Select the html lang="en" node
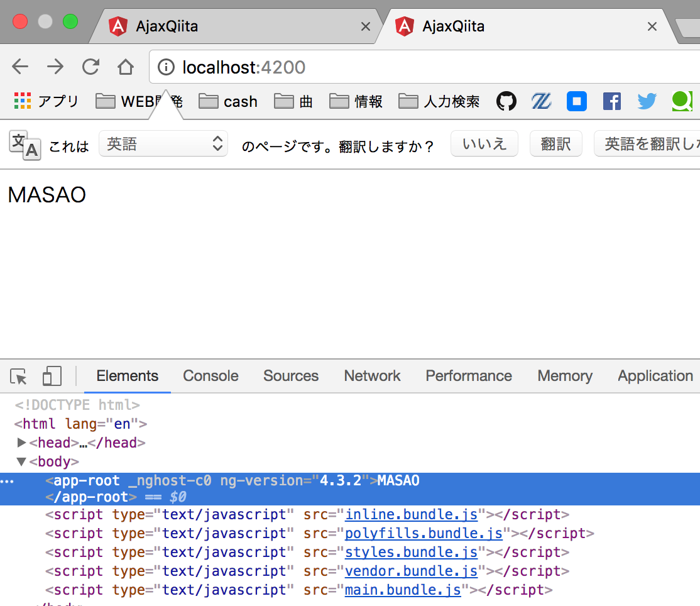 click(x=80, y=424)
